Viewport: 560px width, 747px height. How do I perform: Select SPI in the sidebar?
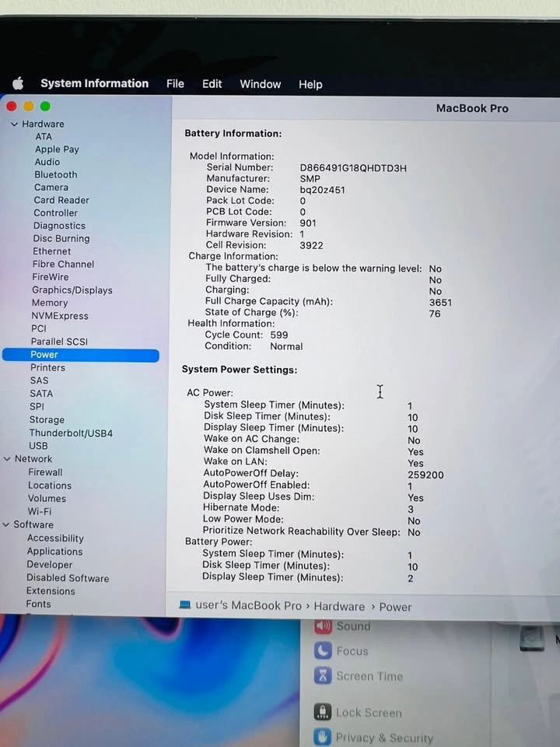click(37, 407)
